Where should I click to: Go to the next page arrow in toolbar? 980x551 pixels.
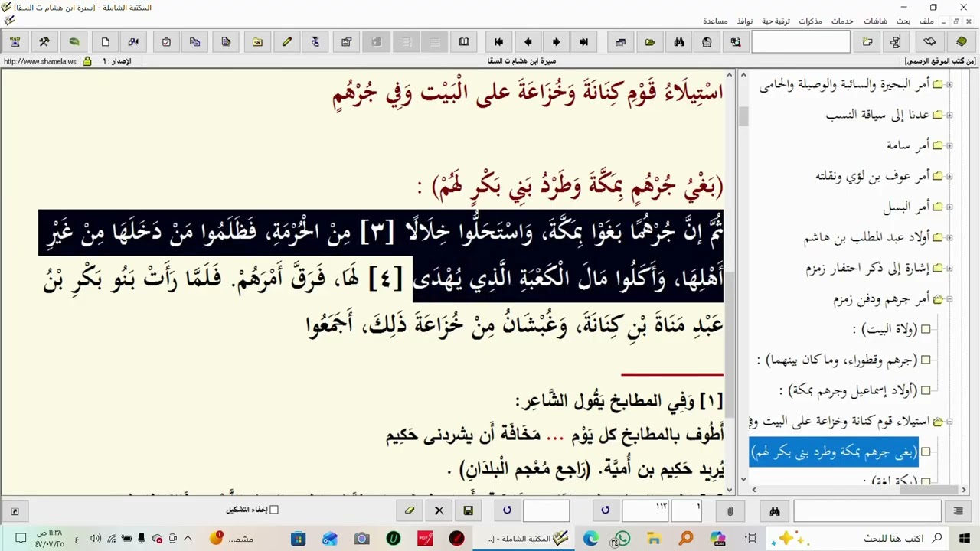click(556, 42)
